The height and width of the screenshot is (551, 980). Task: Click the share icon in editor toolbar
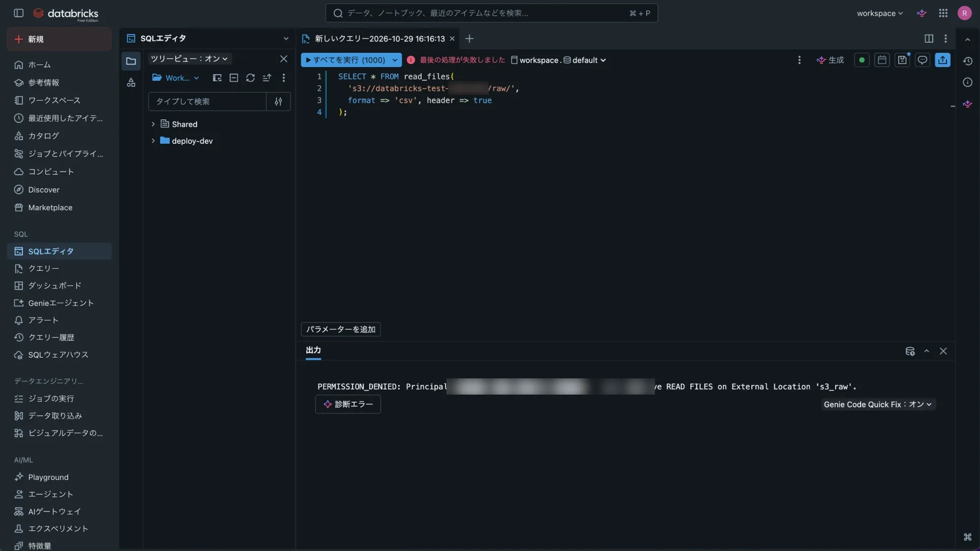pyautogui.click(x=943, y=60)
